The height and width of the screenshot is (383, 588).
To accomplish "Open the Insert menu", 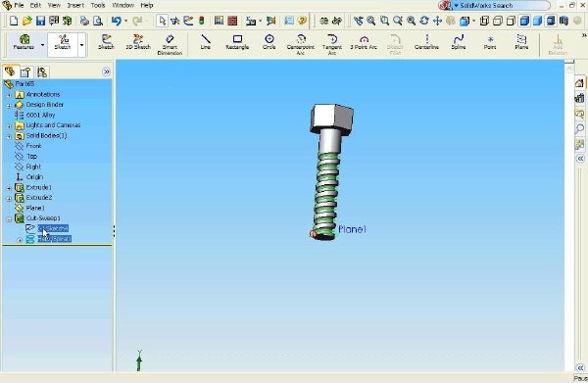I will (75, 5).
